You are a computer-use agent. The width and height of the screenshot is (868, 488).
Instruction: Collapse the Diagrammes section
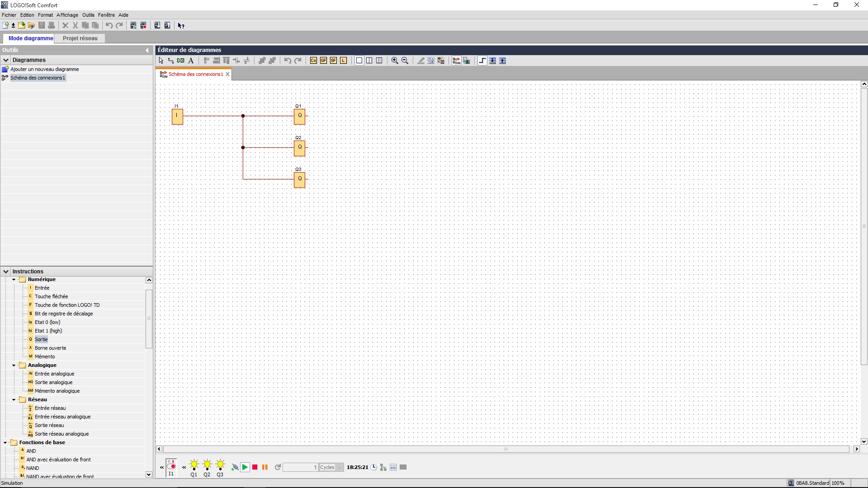tap(6, 60)
